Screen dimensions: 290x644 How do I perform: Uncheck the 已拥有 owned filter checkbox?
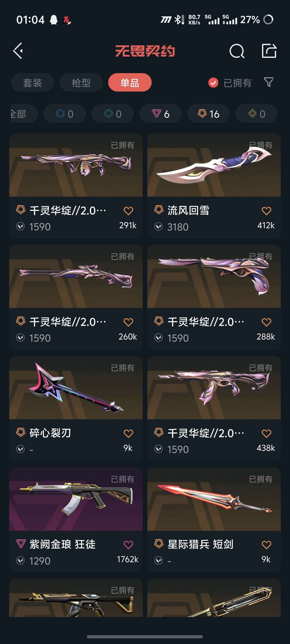(x=213, y=83)
